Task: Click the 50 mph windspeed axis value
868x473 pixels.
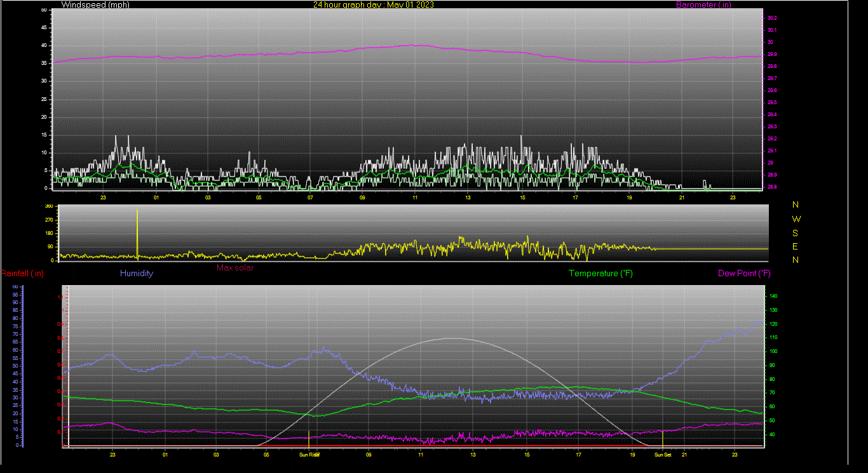Action: [43, 10]
